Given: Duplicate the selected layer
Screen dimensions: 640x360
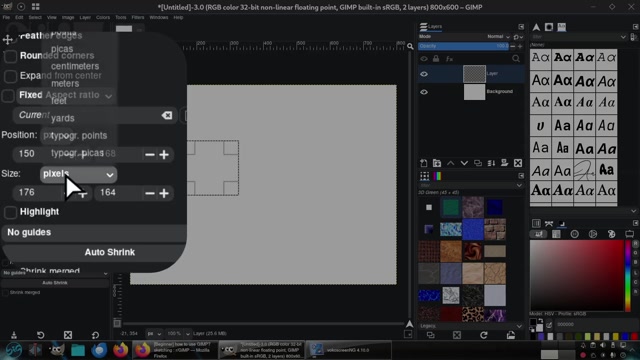Looking at the screenshot, I should 478,163.
